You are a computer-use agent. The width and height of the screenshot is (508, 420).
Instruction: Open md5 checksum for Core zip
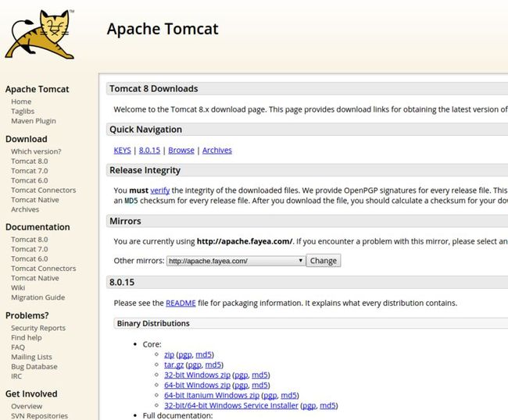pyautogui.click(x=204, y=354)
